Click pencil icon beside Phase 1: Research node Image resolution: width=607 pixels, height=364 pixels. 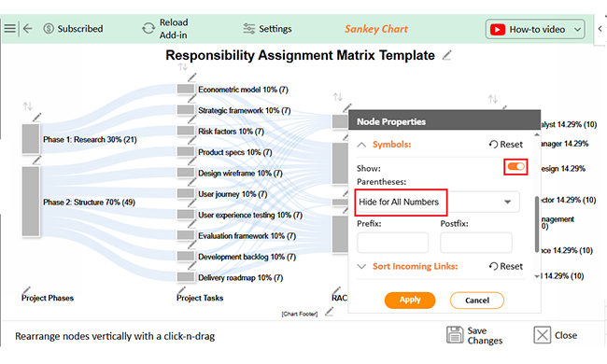[x=36, y=118]
